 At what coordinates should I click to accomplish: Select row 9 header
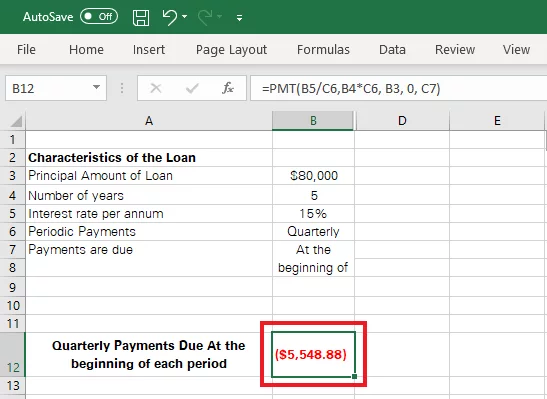click(x=13, y=287)
